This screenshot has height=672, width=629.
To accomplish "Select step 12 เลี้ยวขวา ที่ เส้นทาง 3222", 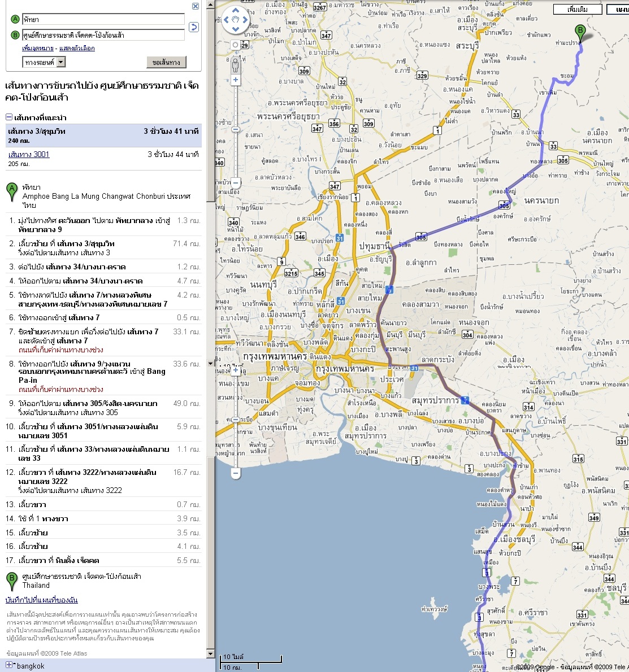I will point(103,481).
